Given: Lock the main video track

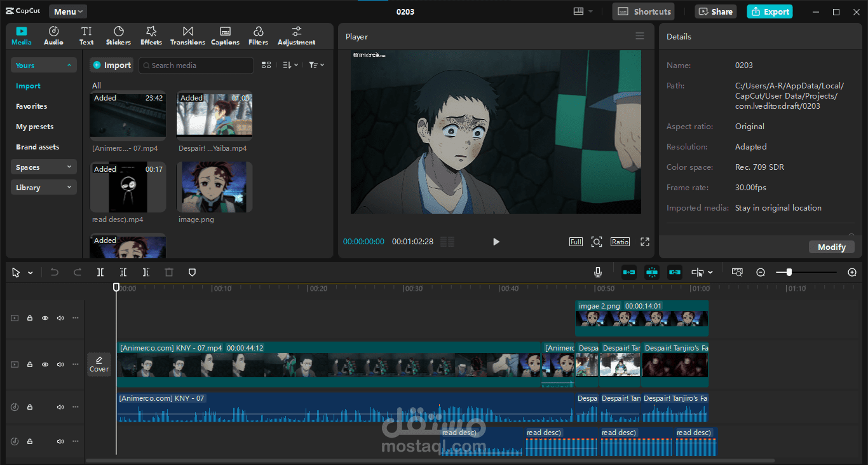Looking at the screenshot, I should [x=29, y=365].
